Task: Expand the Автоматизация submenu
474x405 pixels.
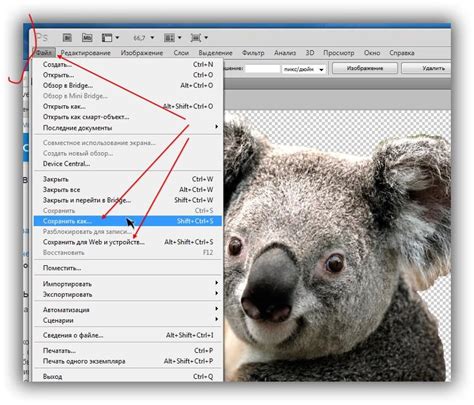Action: (x=128, y=309)
